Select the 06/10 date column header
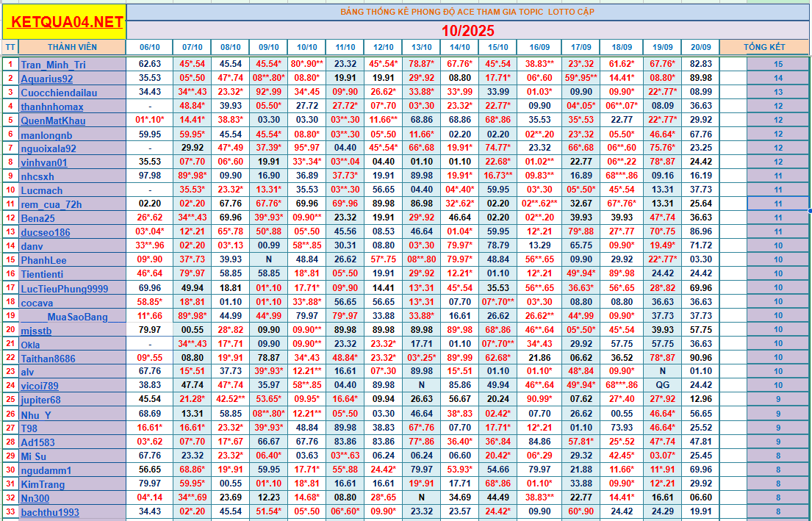Image resolution: width=812 pixels, height=521 pixels. pos(150,47)
